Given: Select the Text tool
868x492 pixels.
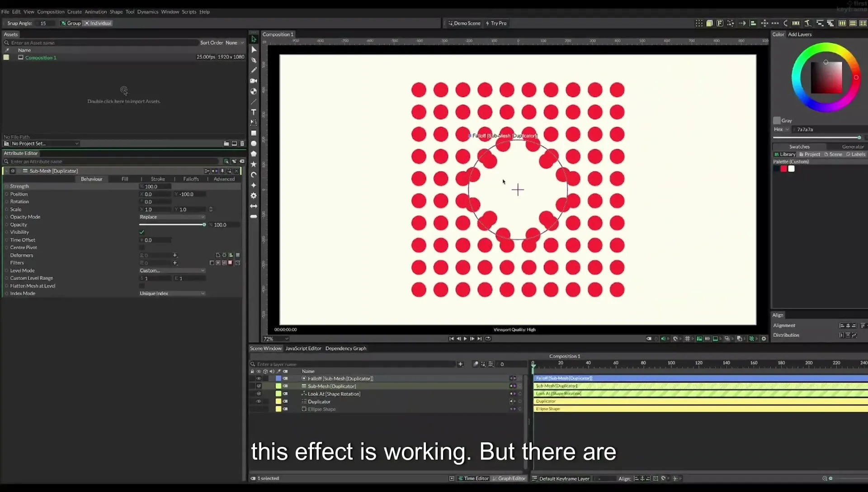Looking at the screenshot, I should pyautogui.click(x=254, y=112).
